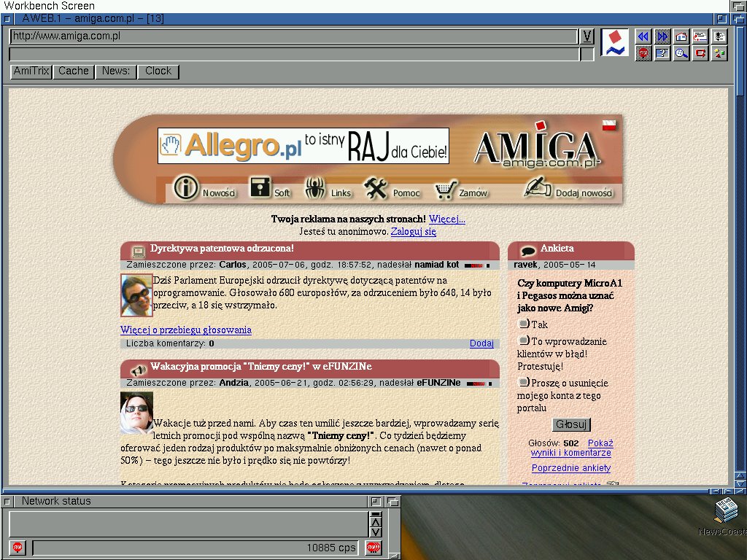
Task: Follow the 'Więcej...' advertising link
Action: 447,219
